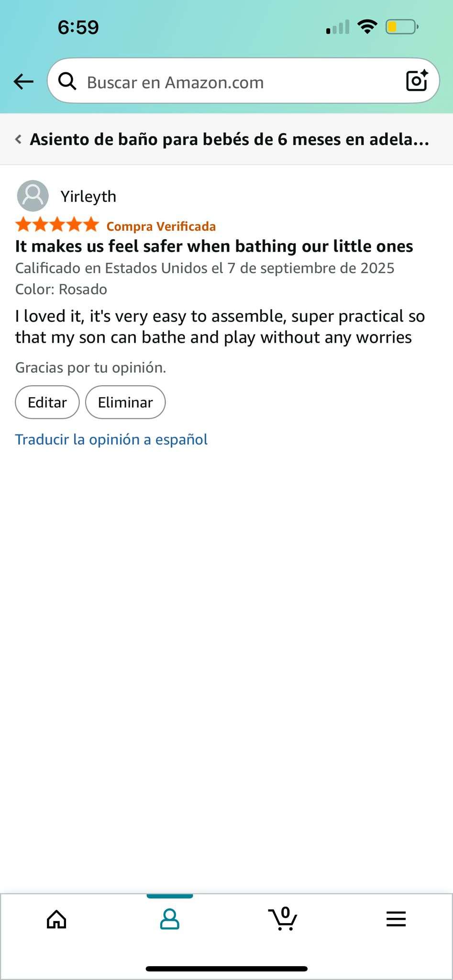Tap the Wi-Fi status icon

[367, 27]
